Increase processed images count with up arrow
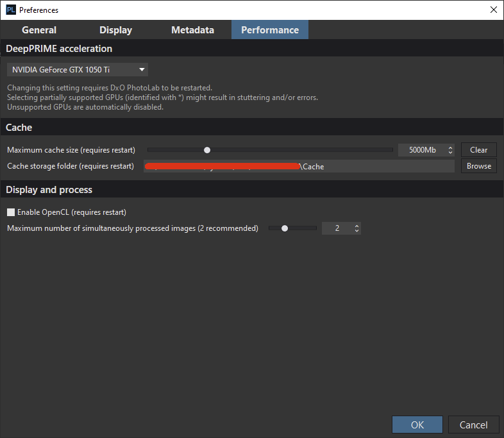The width and height of the screenshot is (504, 438). 357,226
